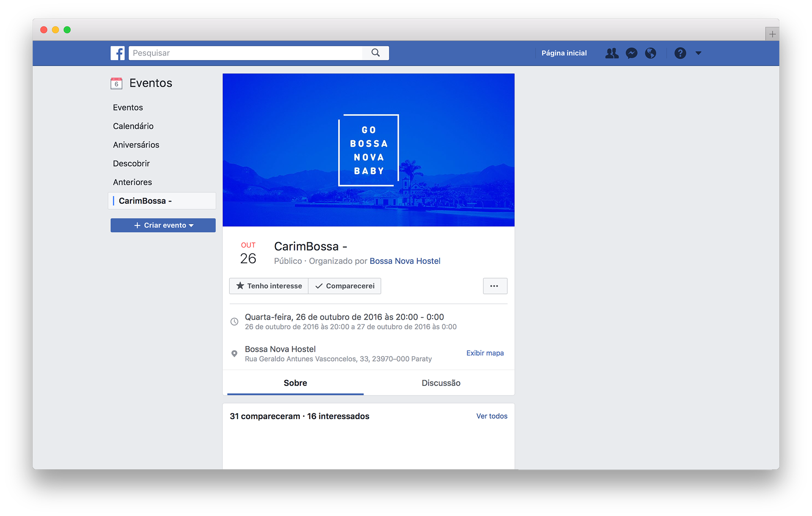Open the more options ellipsis button

tap(495, 286)
